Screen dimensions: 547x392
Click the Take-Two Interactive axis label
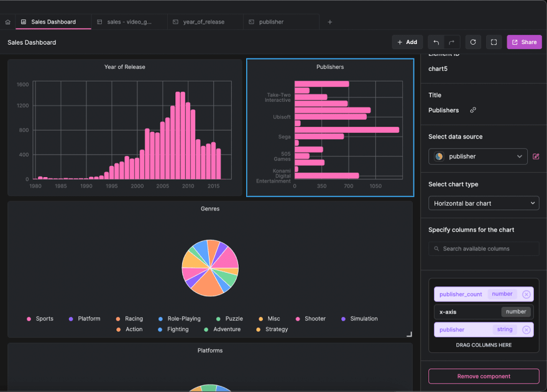[x=278, y=98]
